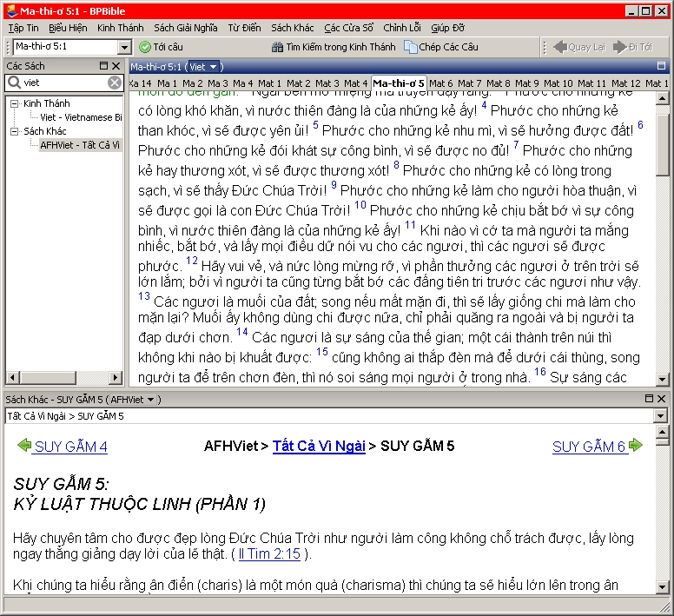Click the Bible pane scroll down arrow

click(x=663, y=379)
